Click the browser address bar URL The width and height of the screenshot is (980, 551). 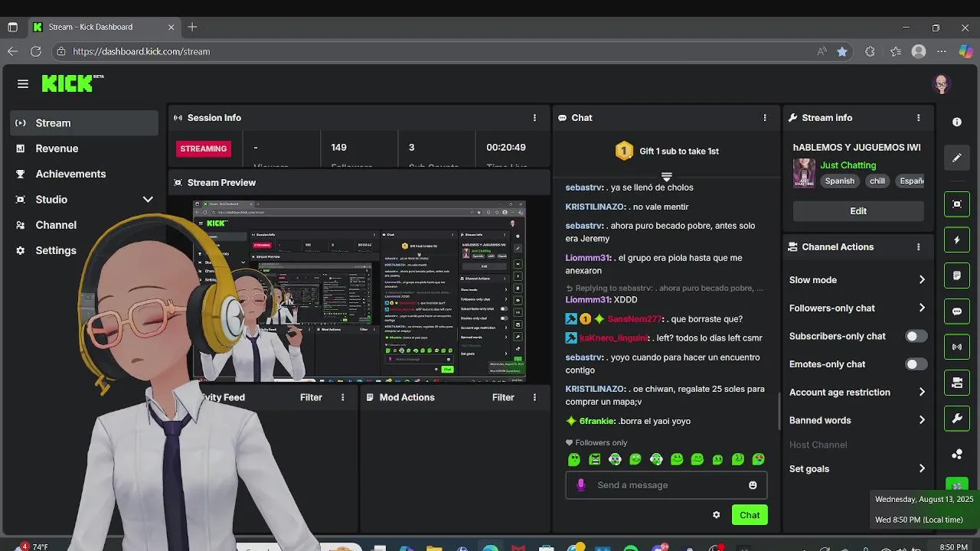(x=142, y=51)
